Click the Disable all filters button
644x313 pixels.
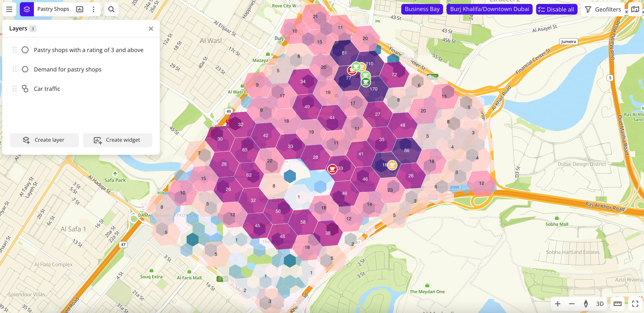pos(556,9)
